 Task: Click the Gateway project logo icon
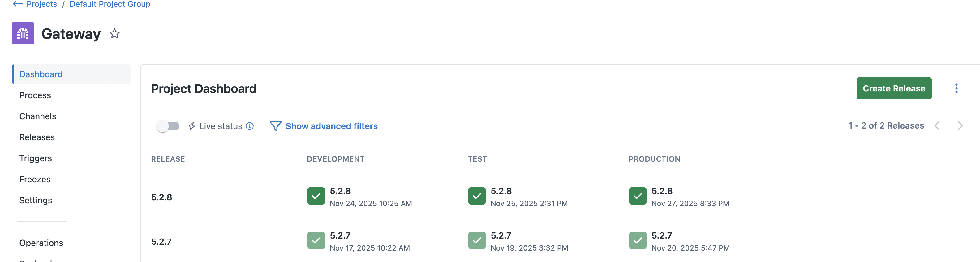pos(23,33)
